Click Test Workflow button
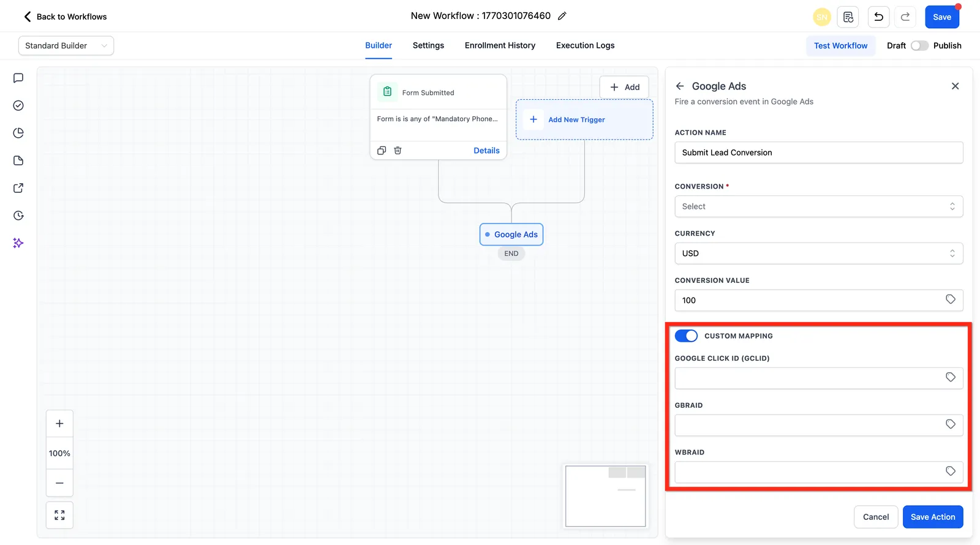The width and height of the screenshot is (980, 545). pos(840,46)
